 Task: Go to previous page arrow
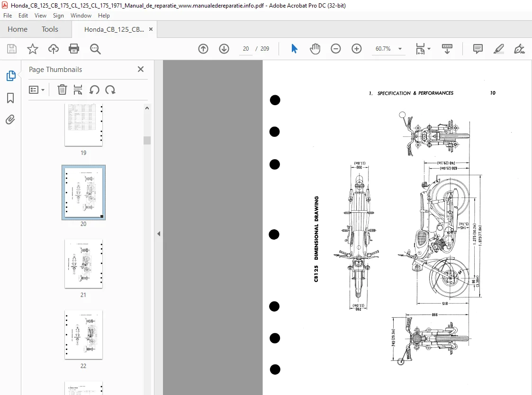pos(203,49)
